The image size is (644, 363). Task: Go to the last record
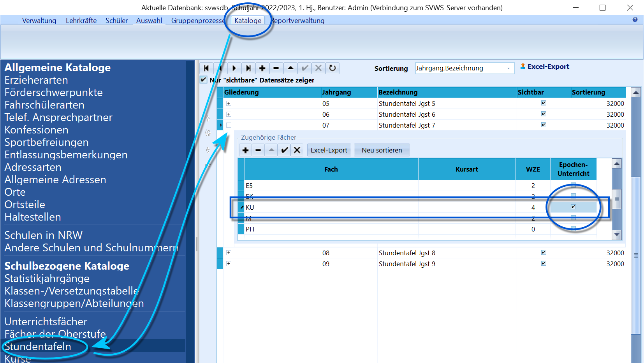(248, 68)
